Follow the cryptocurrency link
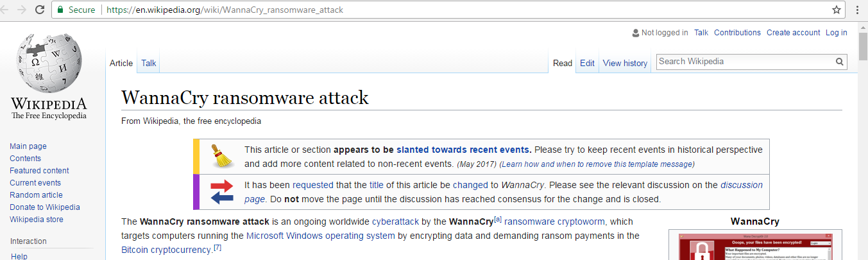The image size is (868, 260). [x=181, y=250]
